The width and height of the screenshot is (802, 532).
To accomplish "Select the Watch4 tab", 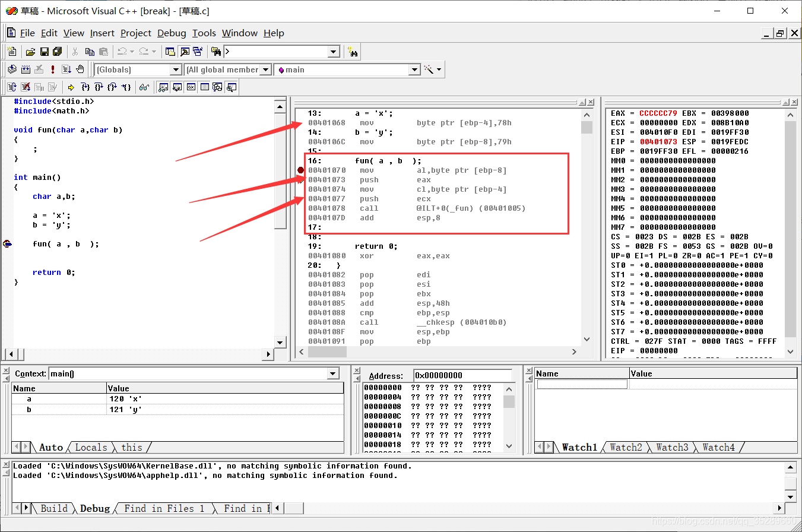I will point(718,447).
